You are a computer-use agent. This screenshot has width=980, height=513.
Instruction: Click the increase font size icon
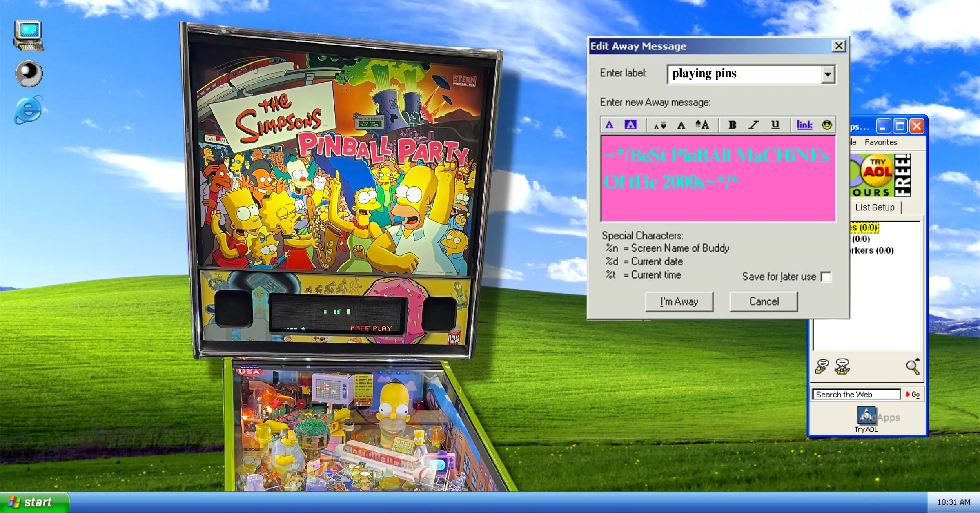(703, 125)
